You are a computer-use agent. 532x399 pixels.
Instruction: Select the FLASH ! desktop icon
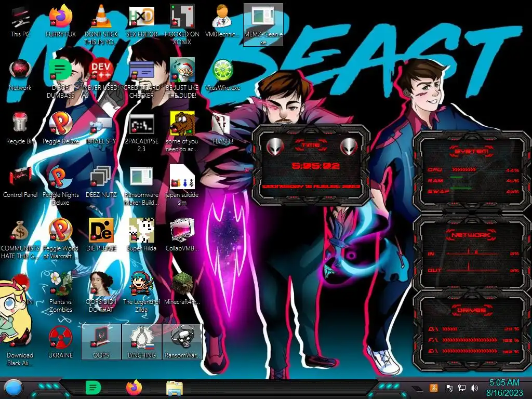pyautogui.click(x=222, y=129)
